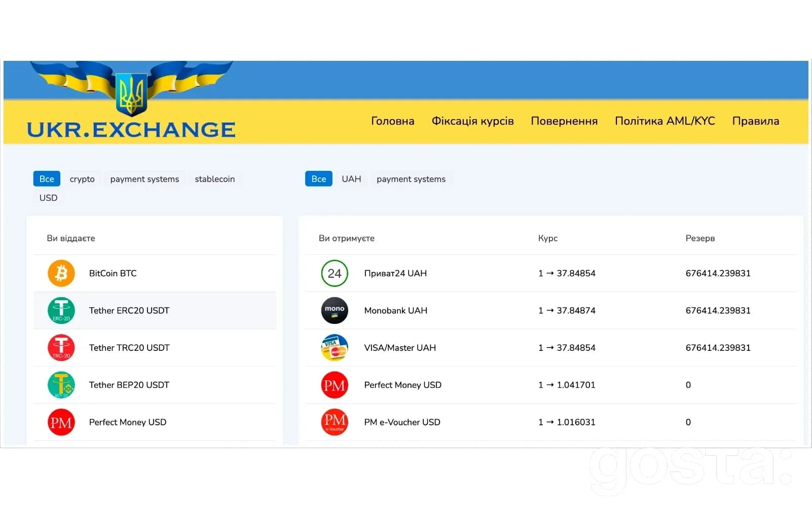Screen dimensions: 812x507
Task: Select BitCoin BTC to give
Action: [x=155, y=273]
